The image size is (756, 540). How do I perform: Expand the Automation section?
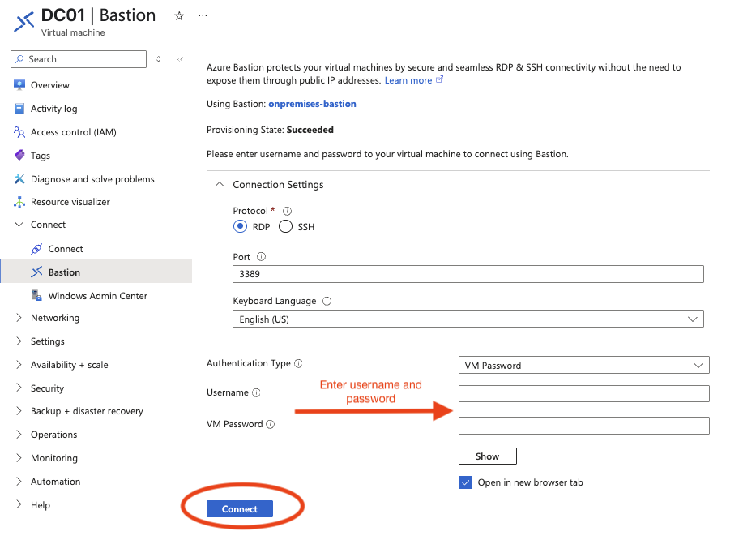pyautogui.click(x=19, y=481)
